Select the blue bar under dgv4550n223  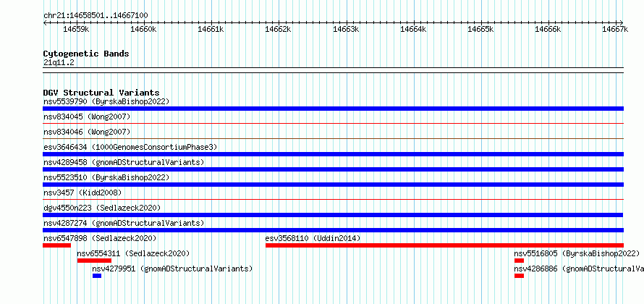[x=333, y=215]
